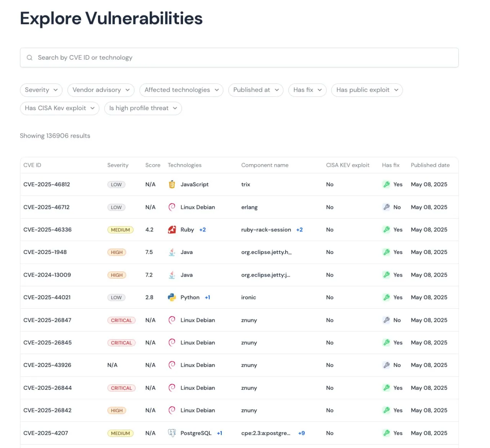Open the Is high profile threat filter
Viewport: 490px width, 448px height.
pyautogui.click(x=143, y=108)
